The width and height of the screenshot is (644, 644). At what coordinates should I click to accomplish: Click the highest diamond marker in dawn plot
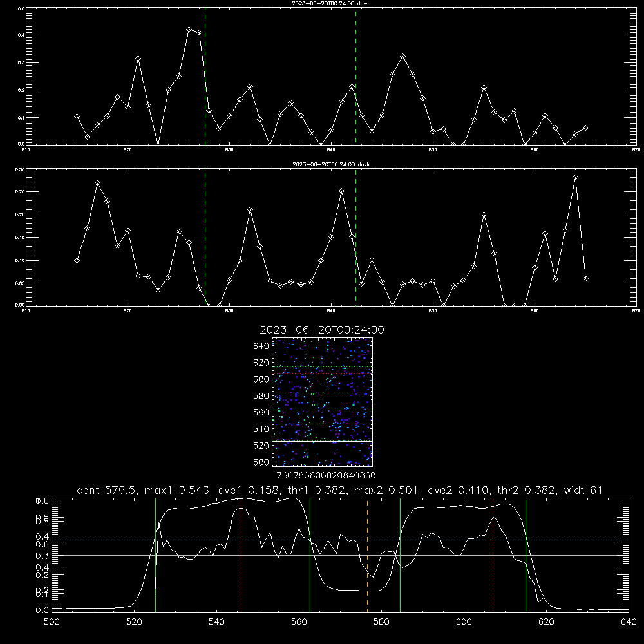(189, 30)
